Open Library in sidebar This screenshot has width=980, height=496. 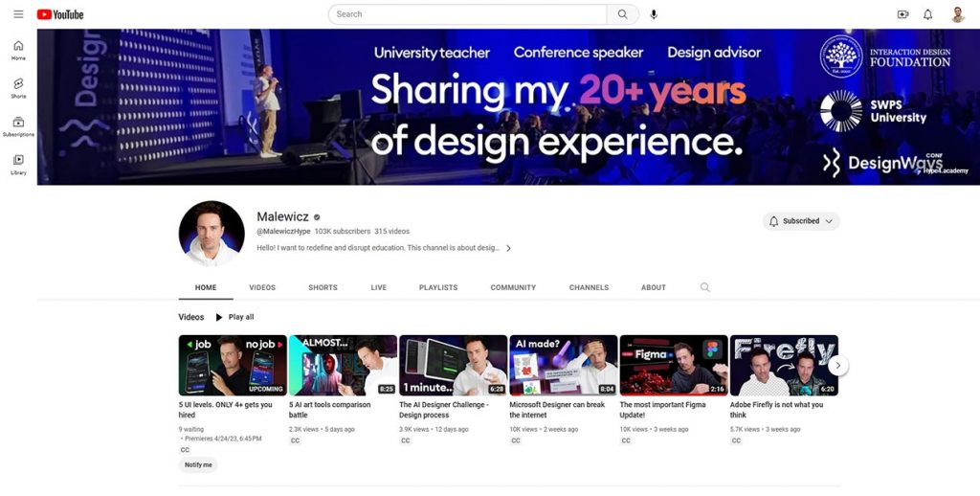(x=18, y=165)
